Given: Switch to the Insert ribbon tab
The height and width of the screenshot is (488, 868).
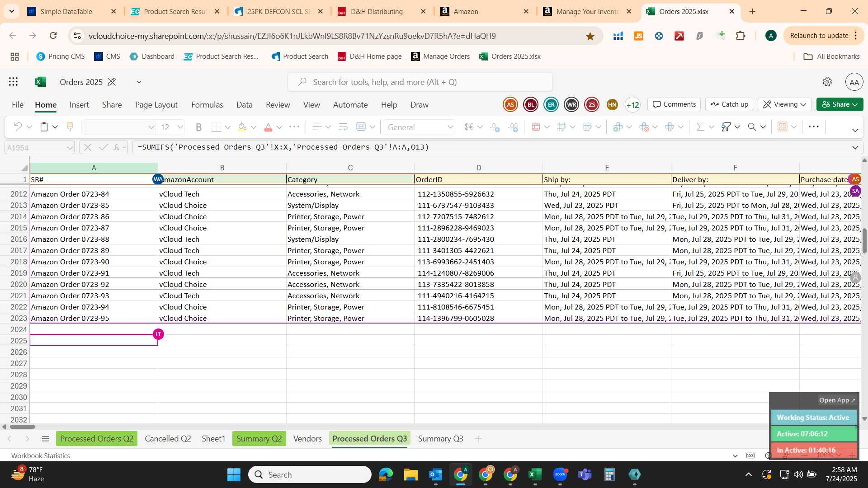Looking at the screenshot, I should tap(79, 105).
